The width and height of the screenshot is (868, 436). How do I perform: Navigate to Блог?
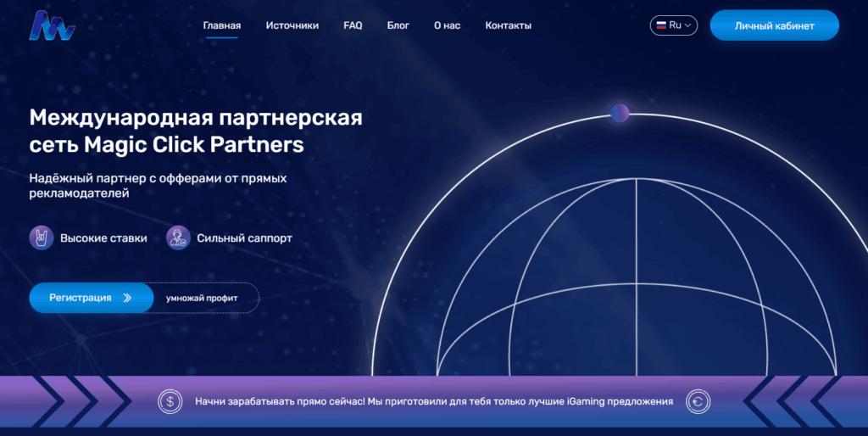tap(398, 25)
